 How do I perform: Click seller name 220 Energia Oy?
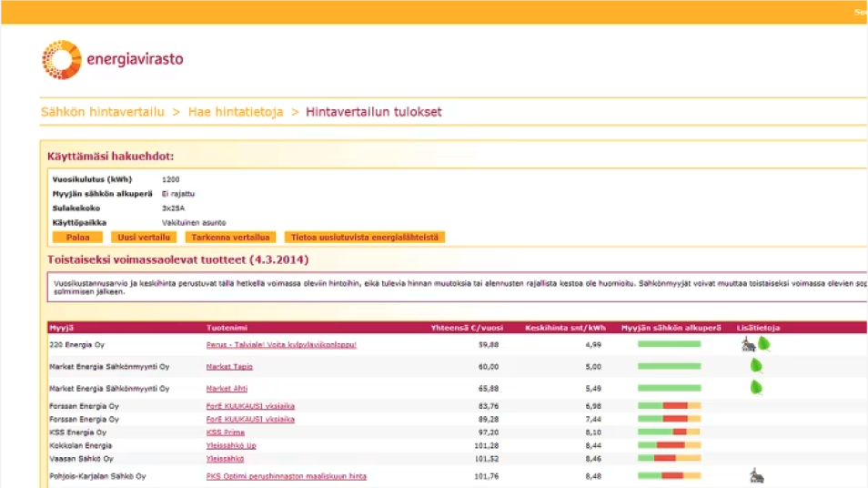tap(77, 344)
